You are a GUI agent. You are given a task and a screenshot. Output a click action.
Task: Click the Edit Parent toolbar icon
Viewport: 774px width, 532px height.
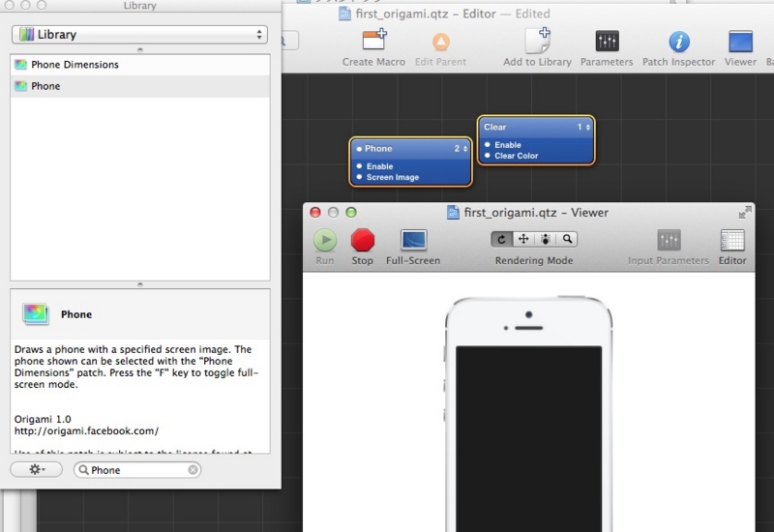click(x=441, y=42)
